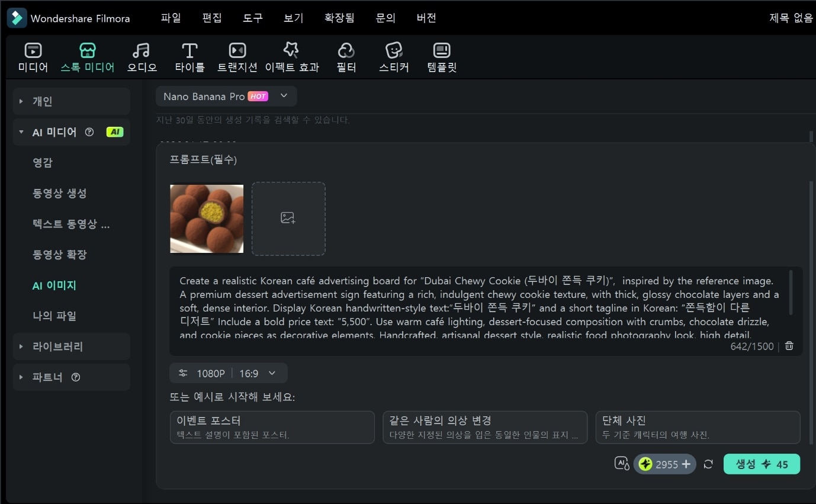Choose the 이벤트 포스터 example prompt
816x504 pixels.
coord(272,427)
